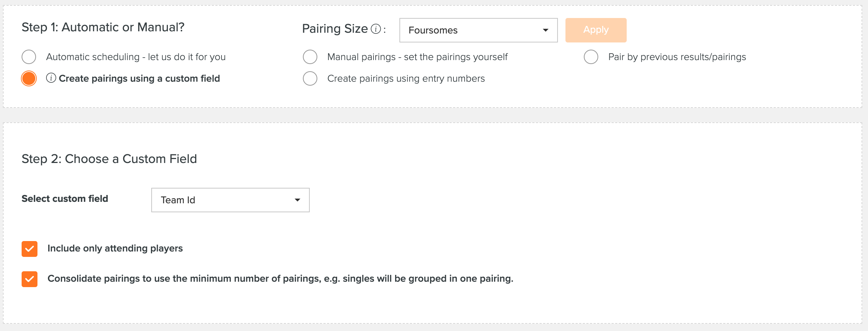Click Pair by previous results/pairings label
The height and width of the screenshot is (331, 868).
677,57
